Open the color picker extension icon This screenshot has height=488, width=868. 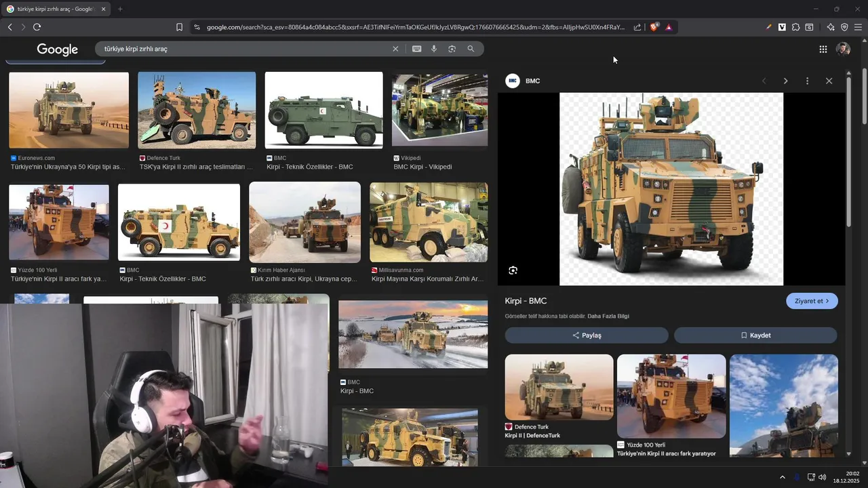pos(768,27)
